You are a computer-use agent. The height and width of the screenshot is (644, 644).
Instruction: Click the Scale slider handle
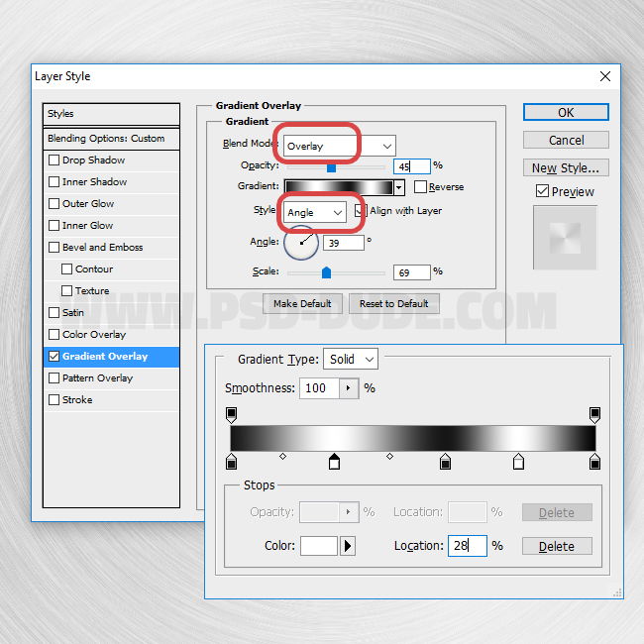click(326, 272)
